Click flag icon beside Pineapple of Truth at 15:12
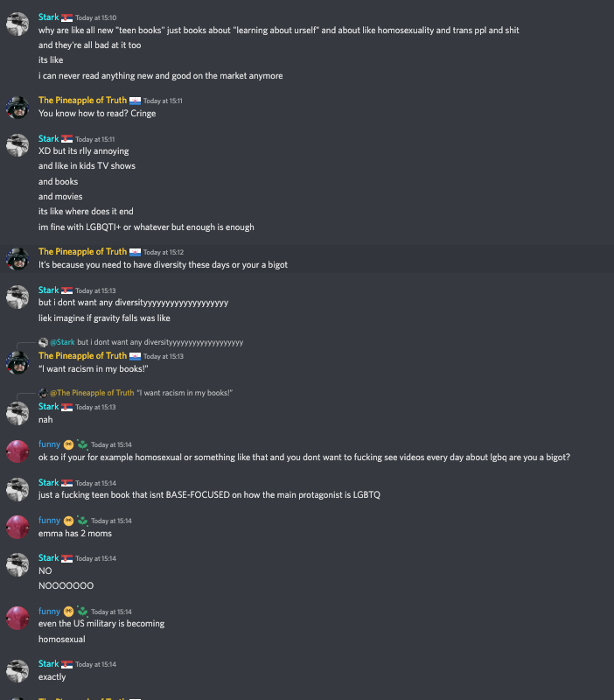Viewport: 614px width, 700px height. tap(136, 252)
